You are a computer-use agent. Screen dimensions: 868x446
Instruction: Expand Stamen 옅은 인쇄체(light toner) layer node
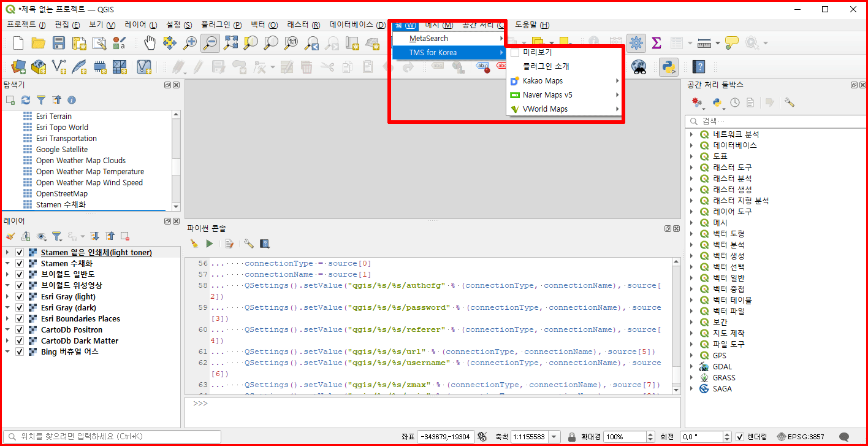click(x=7, y=253)
